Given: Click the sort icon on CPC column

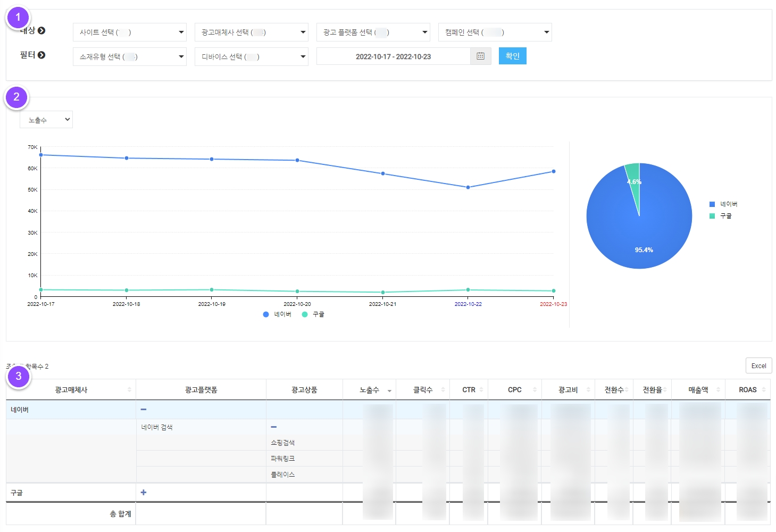Looking at the screenshot, I should tap(535, 390).
